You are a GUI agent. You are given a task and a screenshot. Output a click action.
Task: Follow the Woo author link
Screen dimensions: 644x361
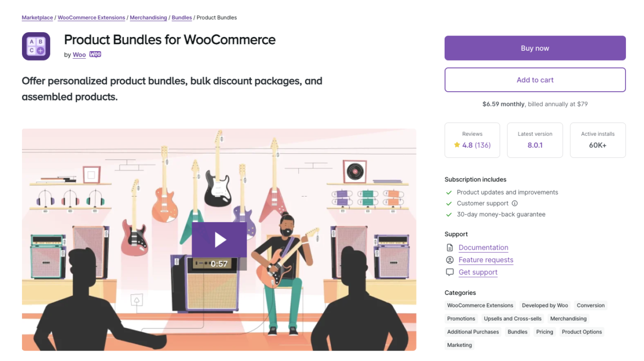[x=79, y=54]
